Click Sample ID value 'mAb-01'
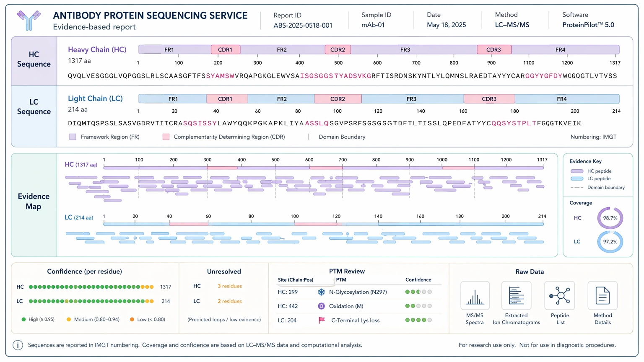Screen dimensions: 644x362 [x=373, y=25]
